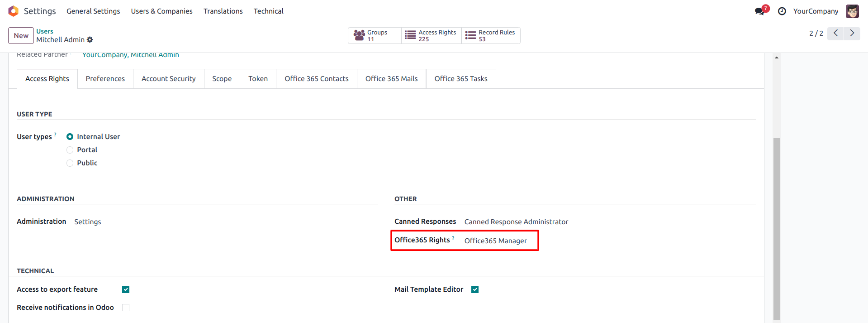This screenshot has width=868, height=323.
Task: Open the Record Rules list icon button
Action: pyautogui.click(x=470, y=35)
